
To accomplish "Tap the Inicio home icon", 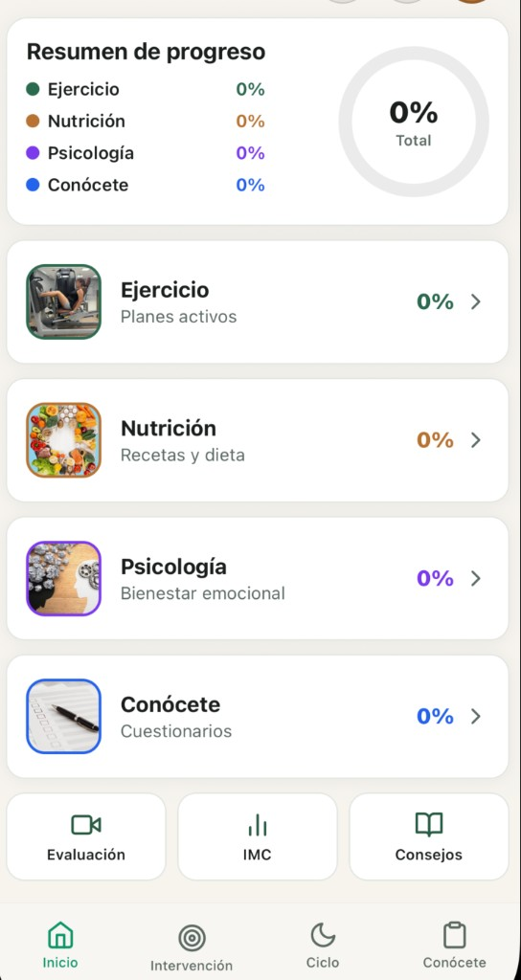I will pyautogui.click(x=60, y=936).
